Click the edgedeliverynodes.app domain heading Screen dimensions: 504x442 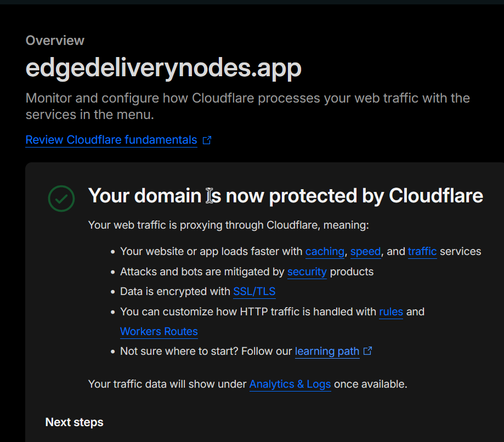pyautogui.click(x=163, y=68)
